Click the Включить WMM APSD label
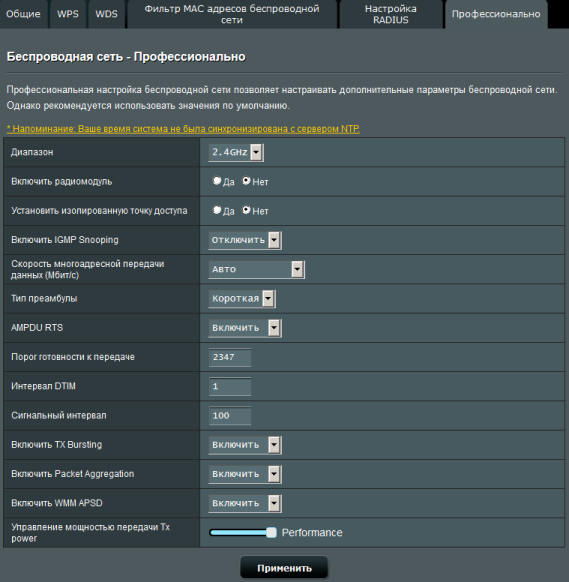 [57, 503]
